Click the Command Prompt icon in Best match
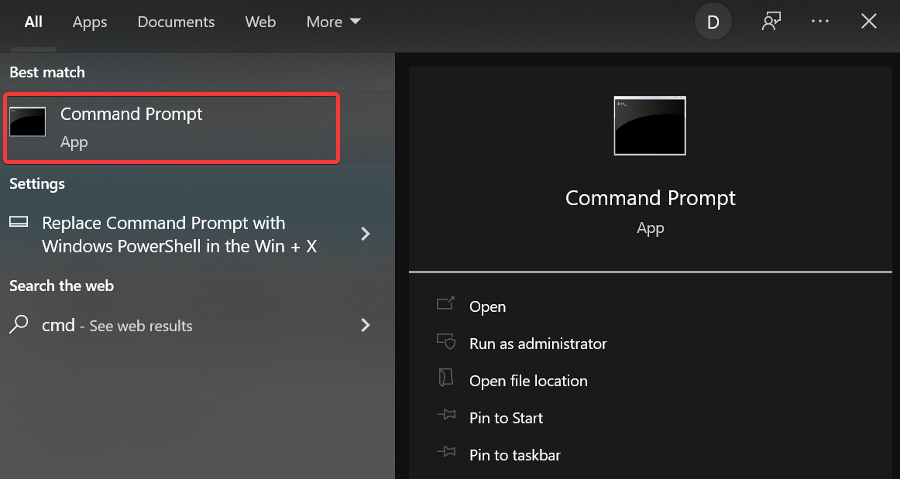 click(x=28, y=121)
